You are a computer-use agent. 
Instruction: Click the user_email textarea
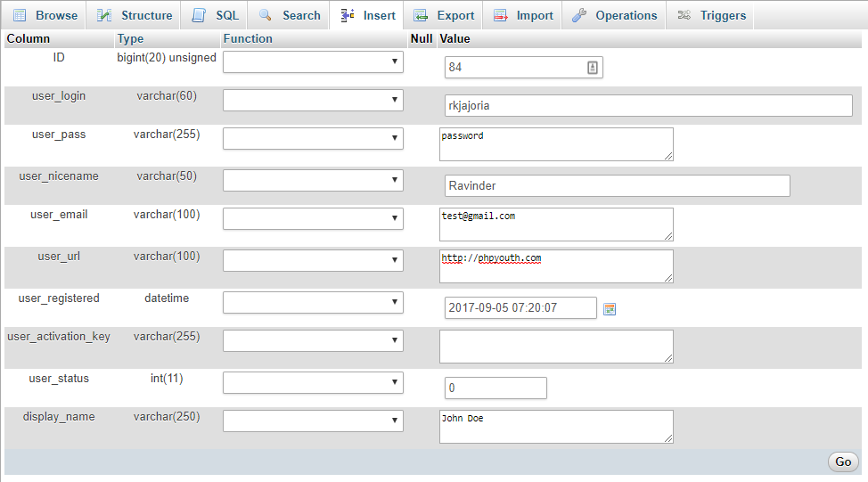(x=556, y=225)
